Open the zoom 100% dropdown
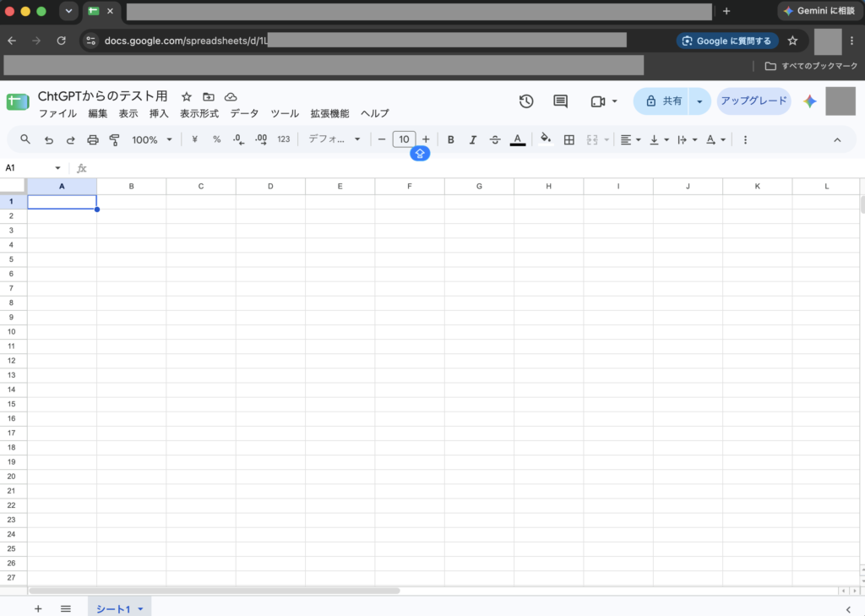This screenshot has height=616, width=865. [152, 140]
